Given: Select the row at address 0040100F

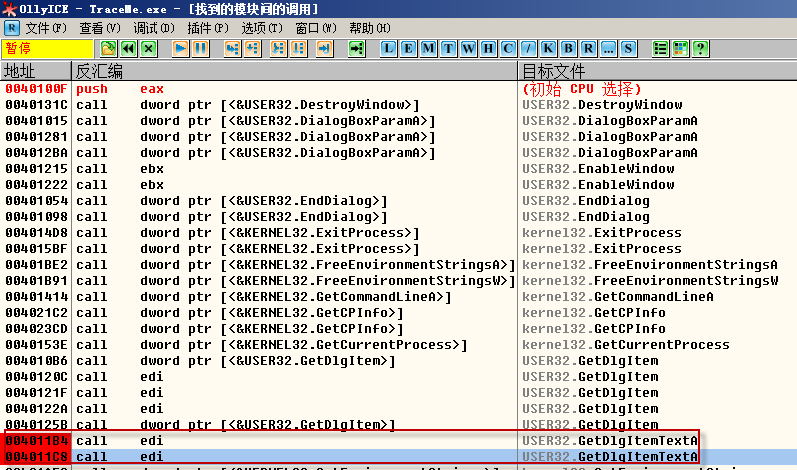Looking at the screenshot, I should pos(398,89).
